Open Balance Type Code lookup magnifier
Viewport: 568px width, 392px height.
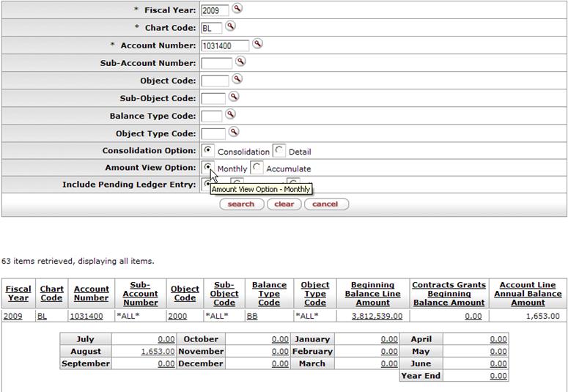[x=230, y=114]
